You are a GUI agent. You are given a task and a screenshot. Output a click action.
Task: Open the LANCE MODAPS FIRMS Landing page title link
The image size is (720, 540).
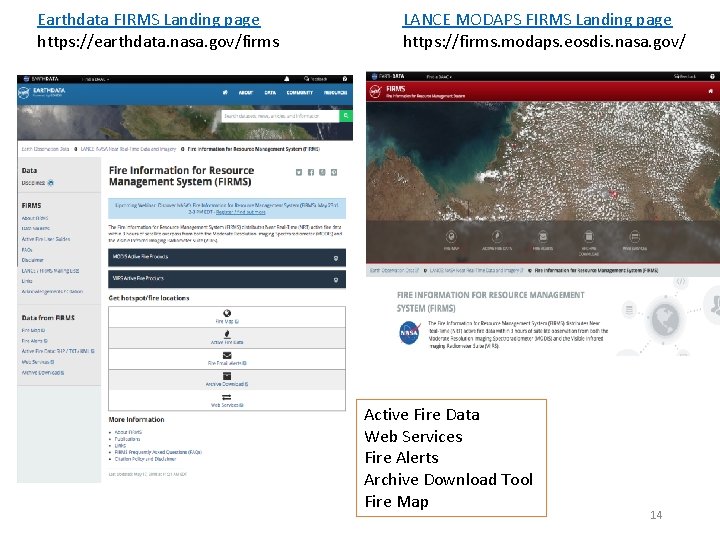tap(537, 20)
